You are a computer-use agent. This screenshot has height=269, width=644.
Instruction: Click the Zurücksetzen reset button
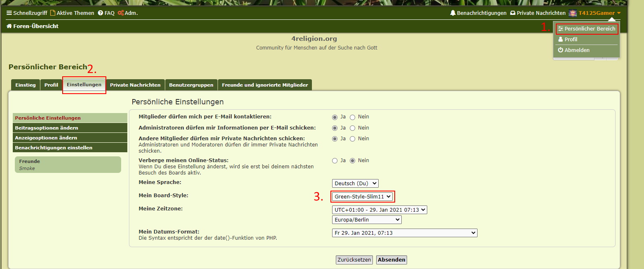354,260
